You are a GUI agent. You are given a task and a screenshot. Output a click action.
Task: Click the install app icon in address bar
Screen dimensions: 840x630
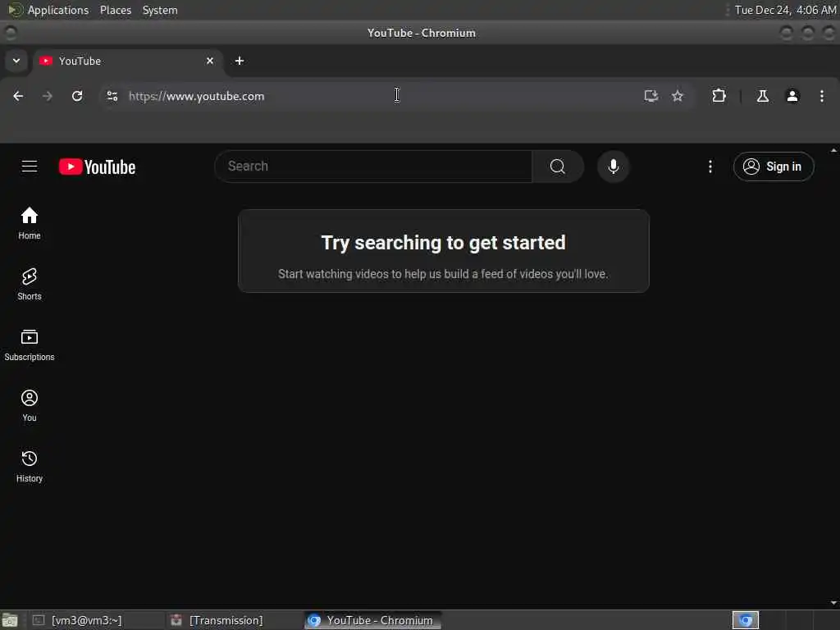tap(651, 96)
